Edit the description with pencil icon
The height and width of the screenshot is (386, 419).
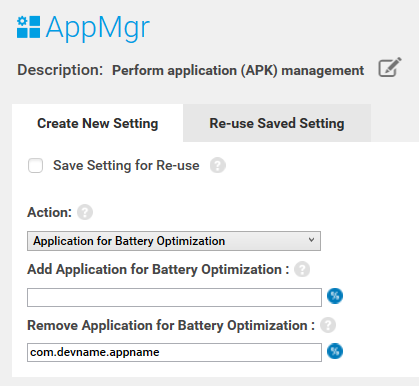(x=390, y=68)
